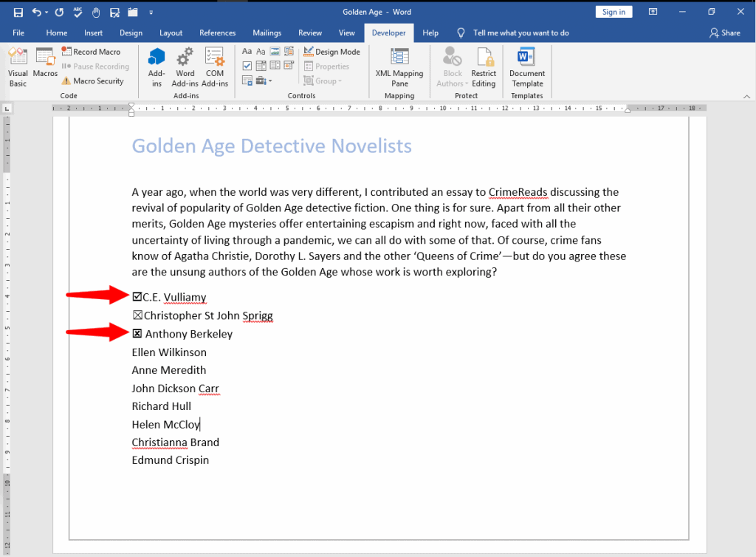Open Ribbon Display Options
This screenshot has height=557, width=756.
(653, 12)
